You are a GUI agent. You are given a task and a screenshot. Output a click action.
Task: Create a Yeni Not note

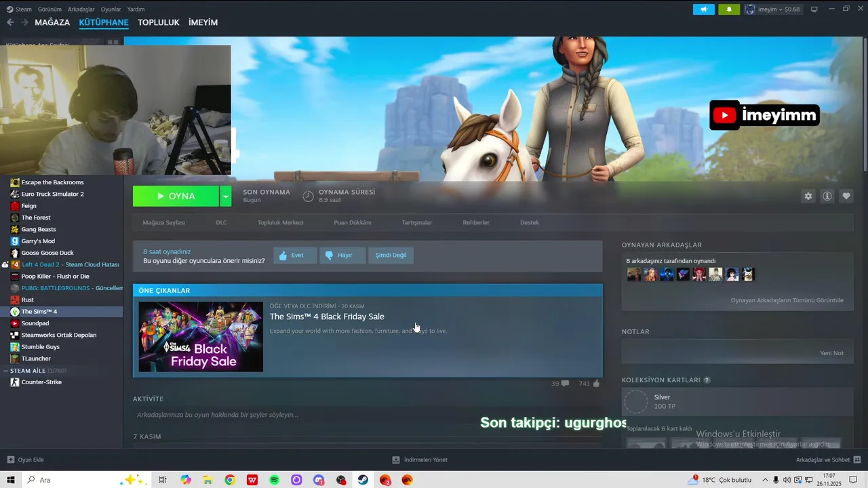[x=831, y=353]
